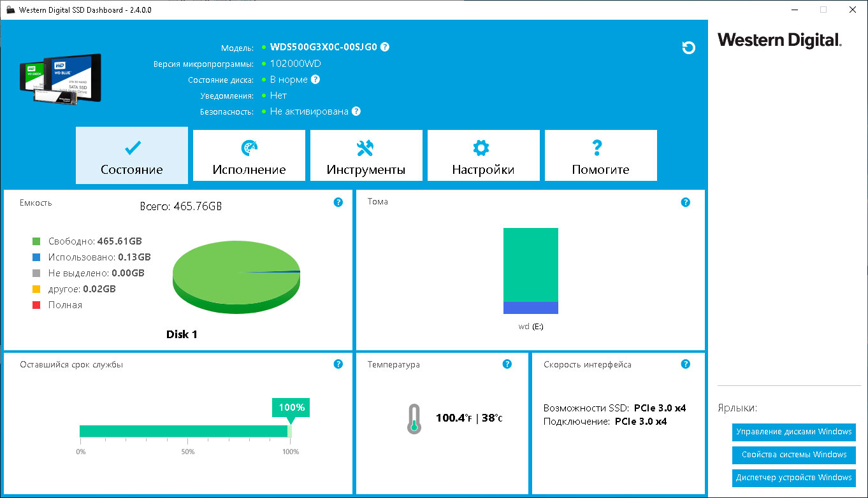Open help icon in Емкость panel
Image resolution: width=868 pixels, height=498 pixels.
coord(338,203)
